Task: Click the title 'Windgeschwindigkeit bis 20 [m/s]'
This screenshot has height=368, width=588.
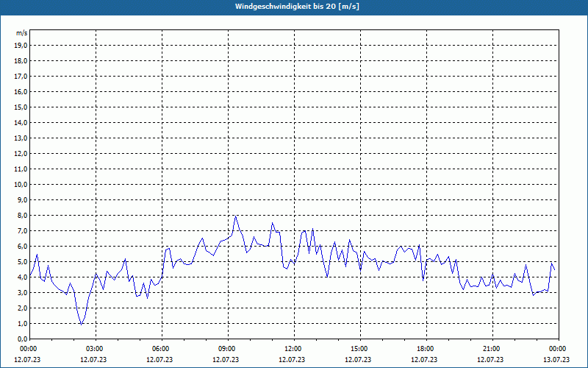Action: pos(297,7)
